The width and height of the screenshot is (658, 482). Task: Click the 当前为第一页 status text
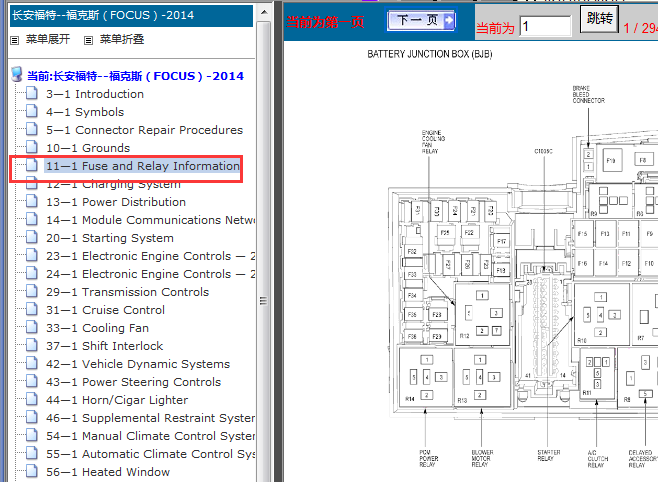pos(325,22)
